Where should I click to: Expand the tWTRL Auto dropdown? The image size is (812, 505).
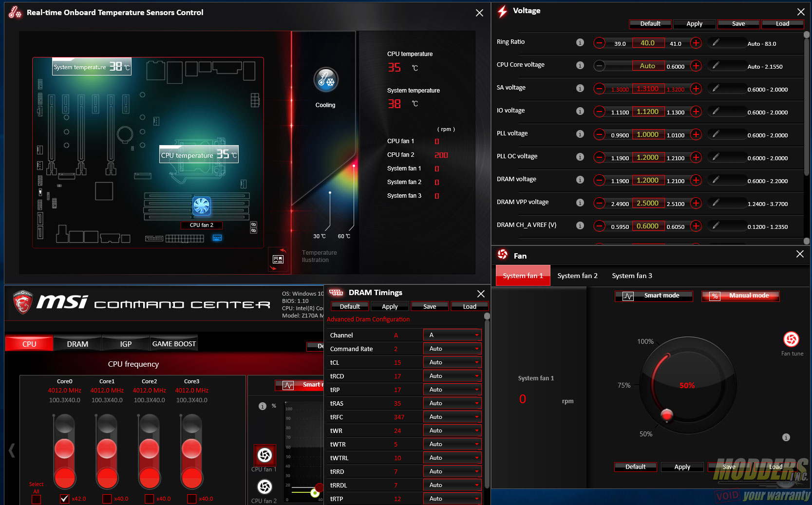[453, 458]
